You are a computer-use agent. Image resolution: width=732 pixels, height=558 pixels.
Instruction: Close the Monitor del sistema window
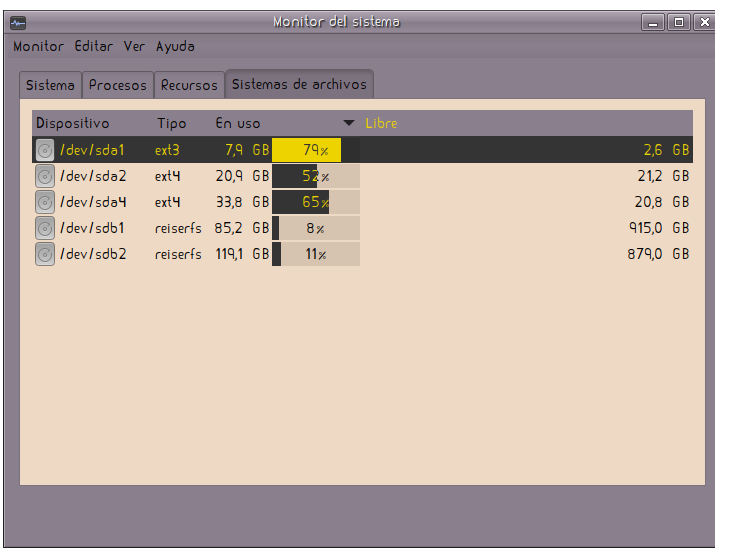coord(704,22)
